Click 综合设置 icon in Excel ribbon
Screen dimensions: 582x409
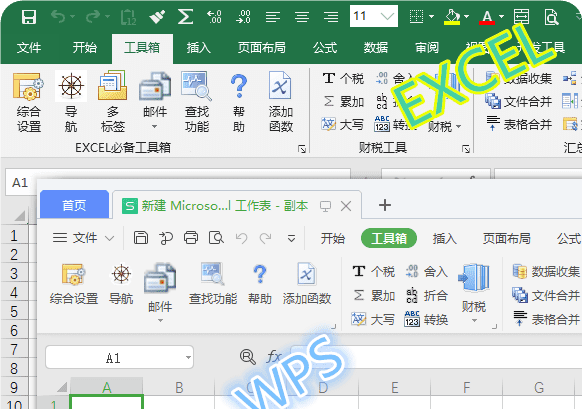[28, 87]
